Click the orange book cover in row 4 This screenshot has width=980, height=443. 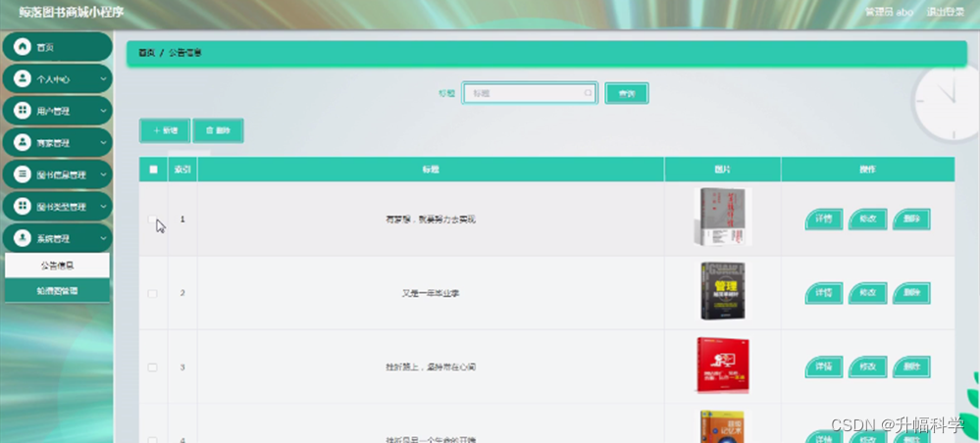click(x=723, y=426)
